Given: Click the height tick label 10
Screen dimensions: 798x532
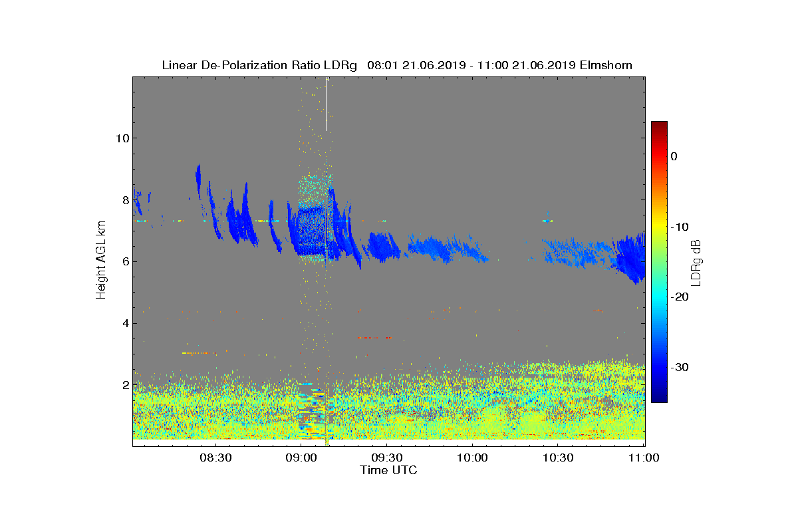Looking at the screenshot, I should coord(122,138).
